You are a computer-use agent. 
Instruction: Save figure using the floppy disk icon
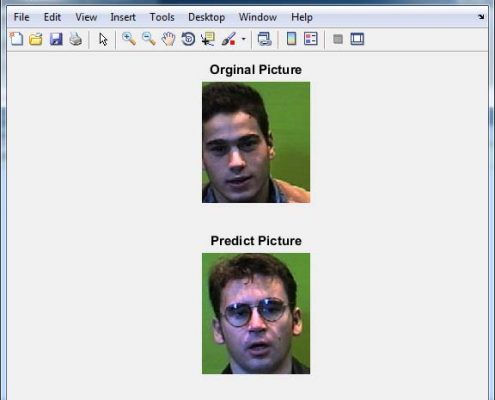tap(56, 39)
